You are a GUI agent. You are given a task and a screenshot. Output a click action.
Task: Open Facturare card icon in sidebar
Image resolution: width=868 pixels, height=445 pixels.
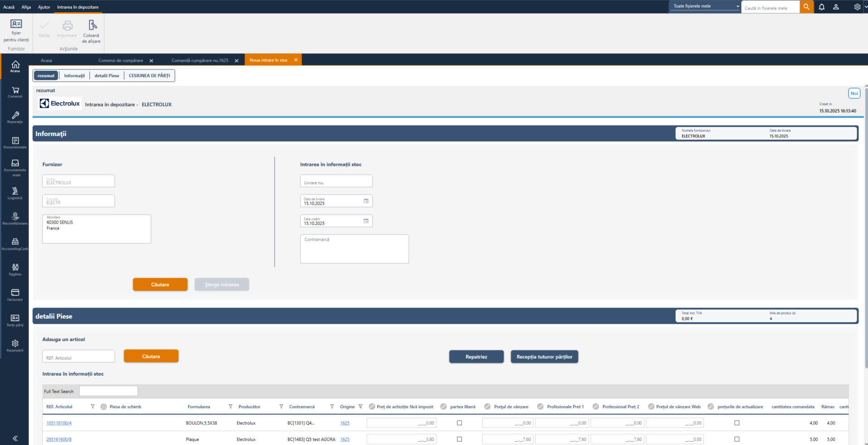point(15,293)
